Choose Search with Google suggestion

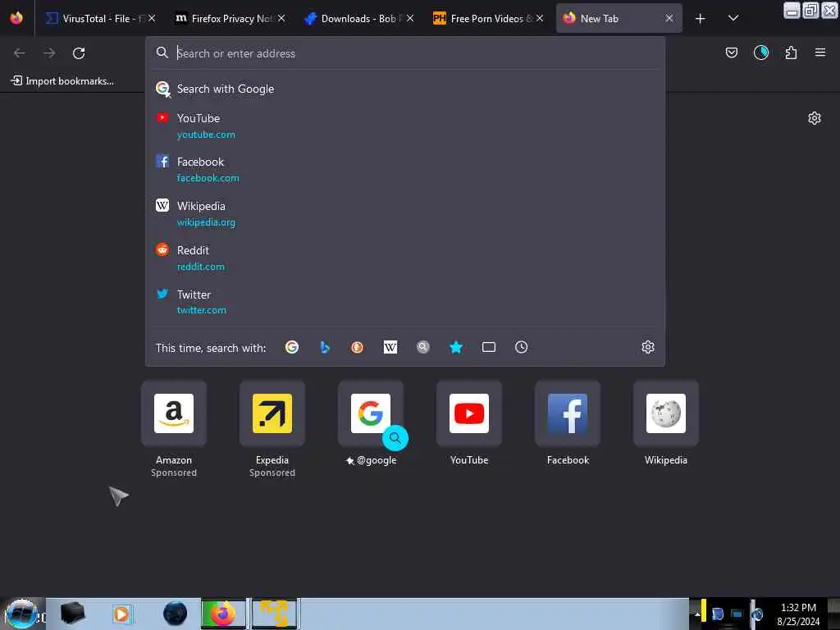click(x=405, y=89)
